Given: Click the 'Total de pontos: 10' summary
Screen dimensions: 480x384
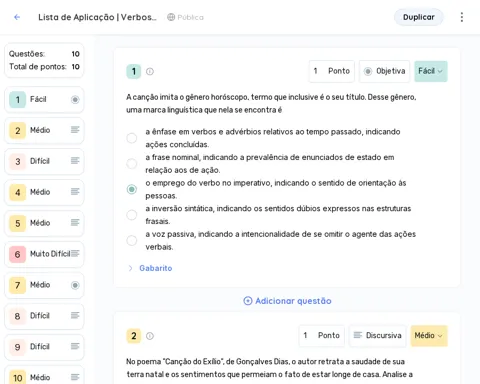Looking at the screenshot, I should pyautogui.click(x=44, y=67).
